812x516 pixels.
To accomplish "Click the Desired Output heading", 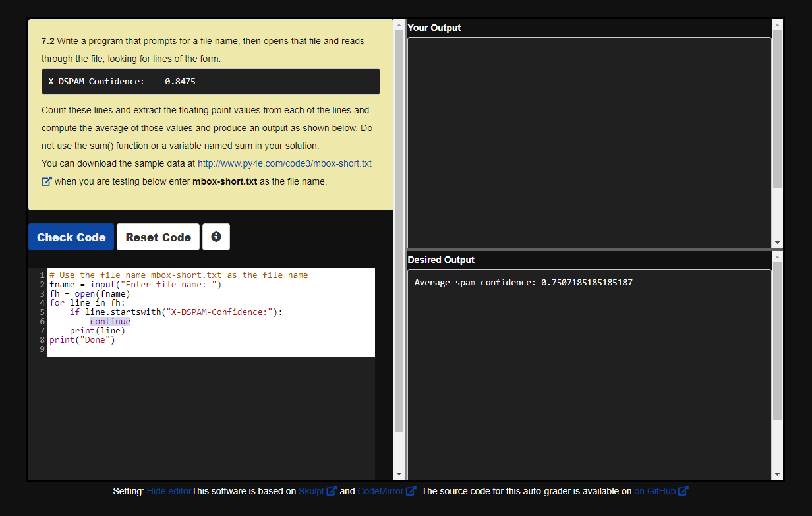I will (441, 260).
